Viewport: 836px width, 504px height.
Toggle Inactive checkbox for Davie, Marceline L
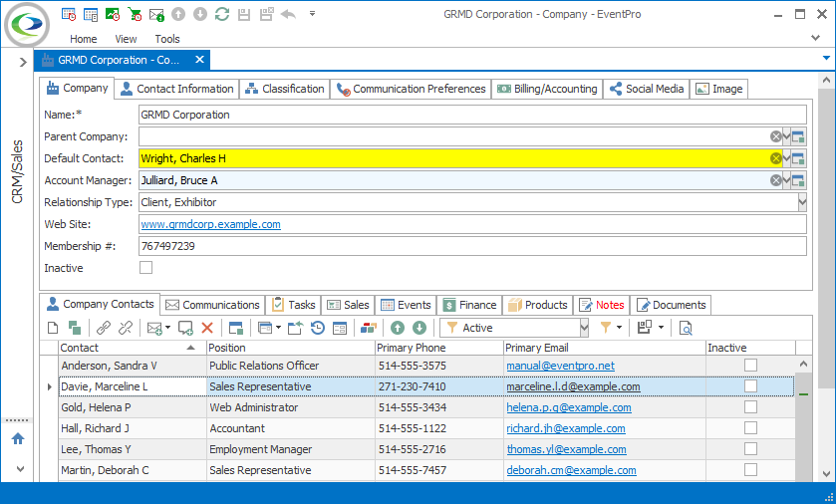(750, 385)
